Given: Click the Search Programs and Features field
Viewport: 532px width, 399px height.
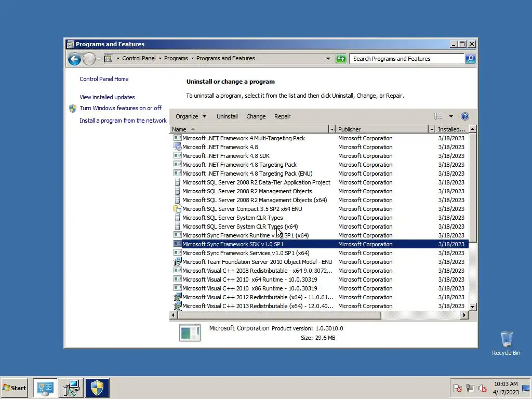Looking at the screenshot, I should pos(406,59).
